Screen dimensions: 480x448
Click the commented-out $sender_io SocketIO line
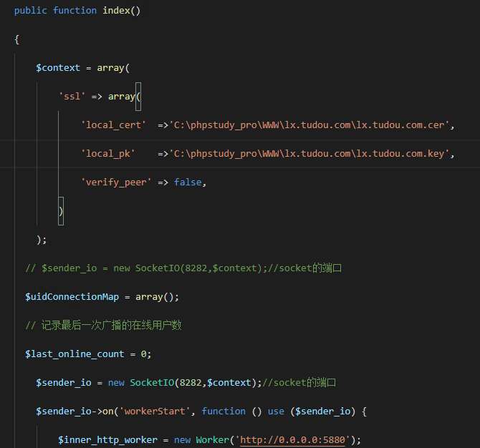183,268
